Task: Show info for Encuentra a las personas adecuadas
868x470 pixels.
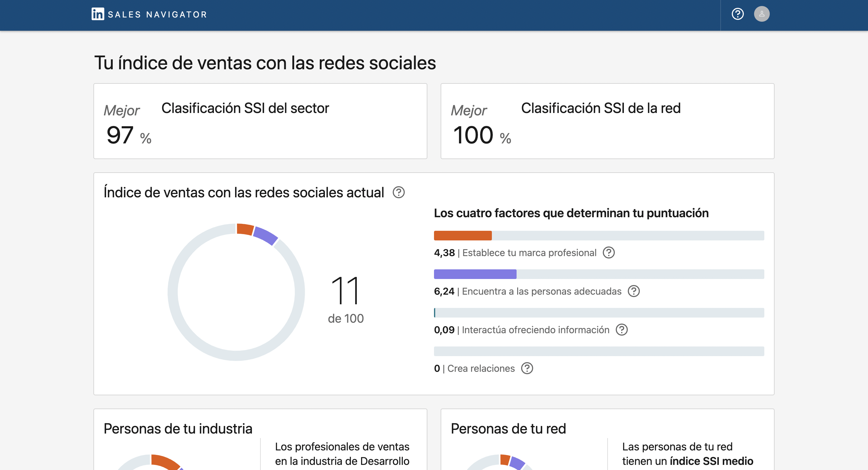Action: point(634,291)
